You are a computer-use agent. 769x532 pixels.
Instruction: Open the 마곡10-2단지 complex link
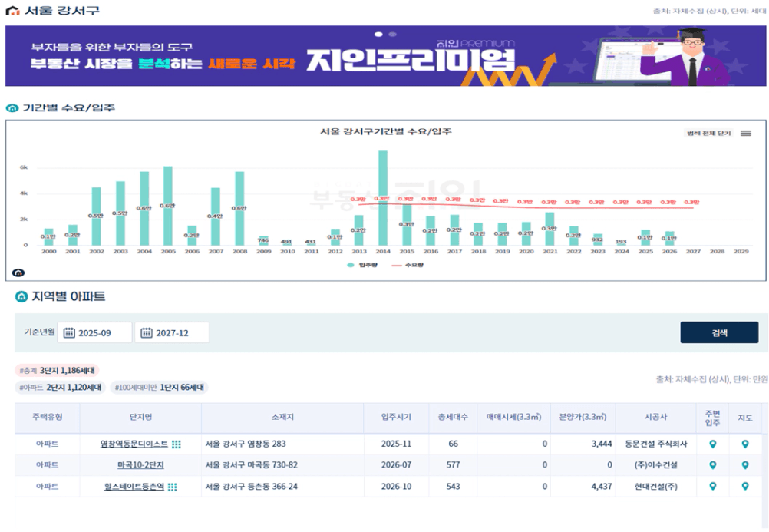pos(140,465)
